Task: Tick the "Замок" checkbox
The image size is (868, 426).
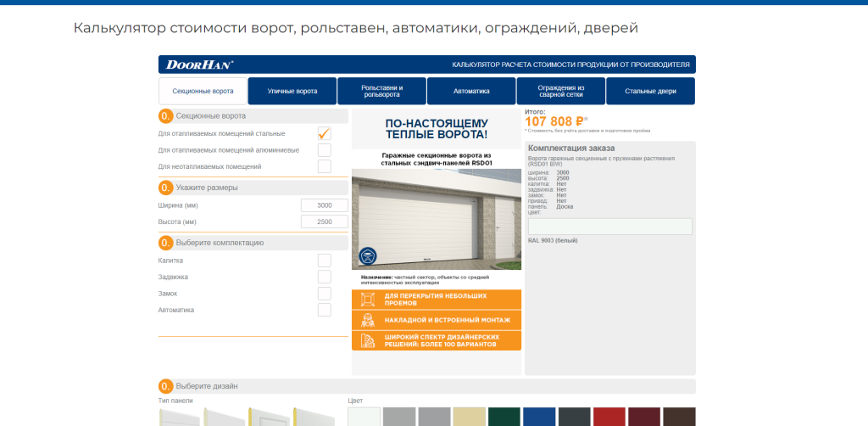Action: point(324,294)
